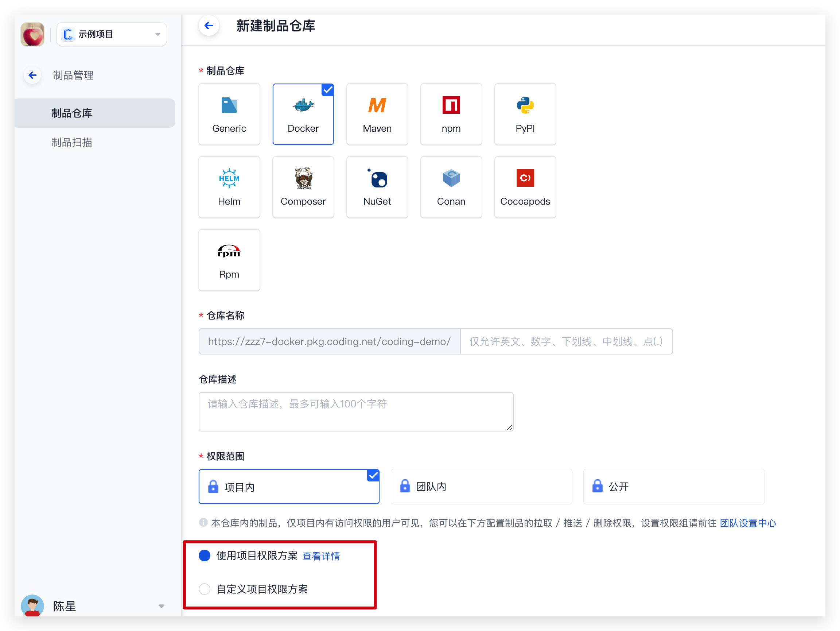Click the 陈星 user avatar
This screenshot has width=840, height=631.
pos(32,605)
